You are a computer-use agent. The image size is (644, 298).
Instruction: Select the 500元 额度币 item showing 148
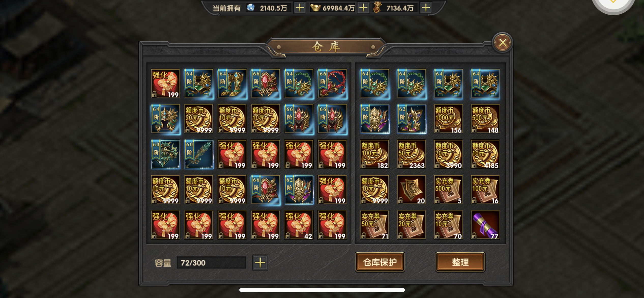pos(485,119)
